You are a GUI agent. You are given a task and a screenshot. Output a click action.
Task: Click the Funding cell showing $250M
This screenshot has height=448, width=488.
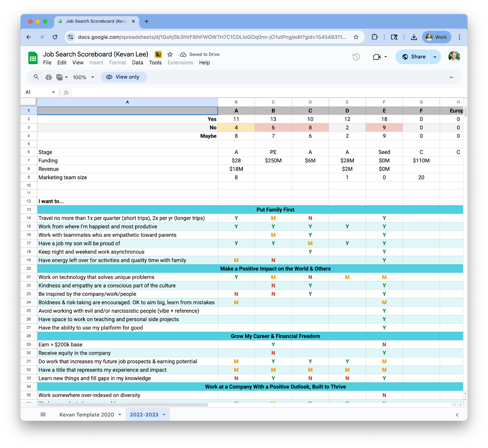pos(273,161)
